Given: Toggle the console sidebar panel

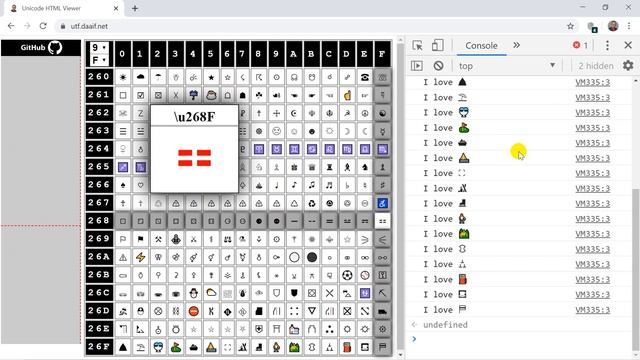Looking at the screenshot, I should pyautogui.click(x=417, y=66).
